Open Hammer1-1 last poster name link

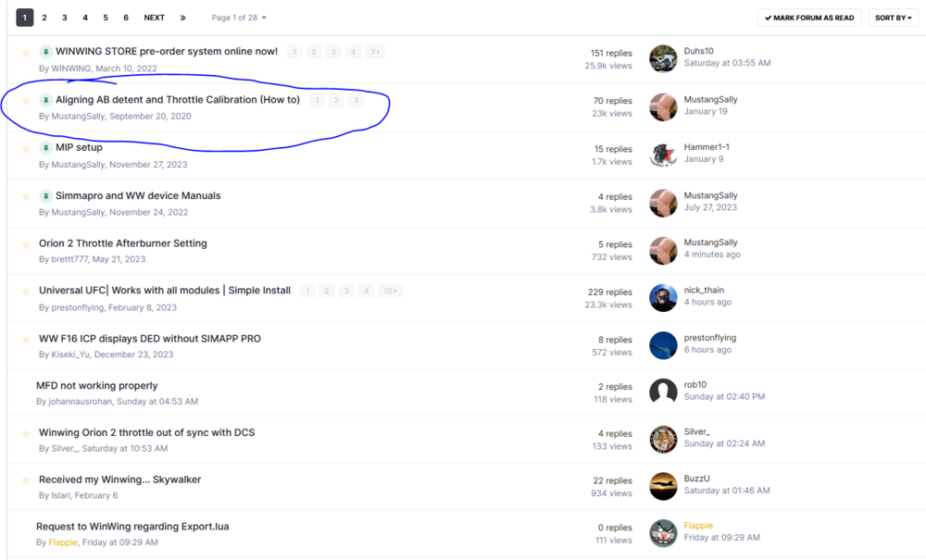coord(707,147)
